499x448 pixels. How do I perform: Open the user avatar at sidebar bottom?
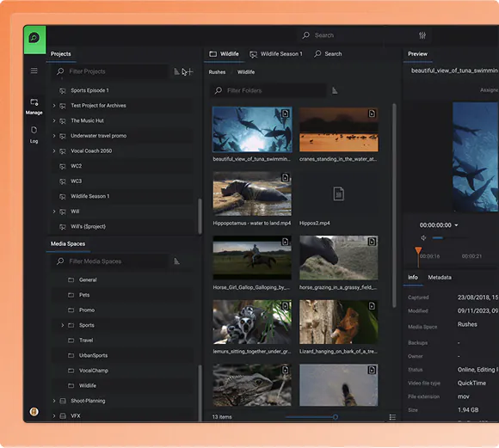(34, 412)
